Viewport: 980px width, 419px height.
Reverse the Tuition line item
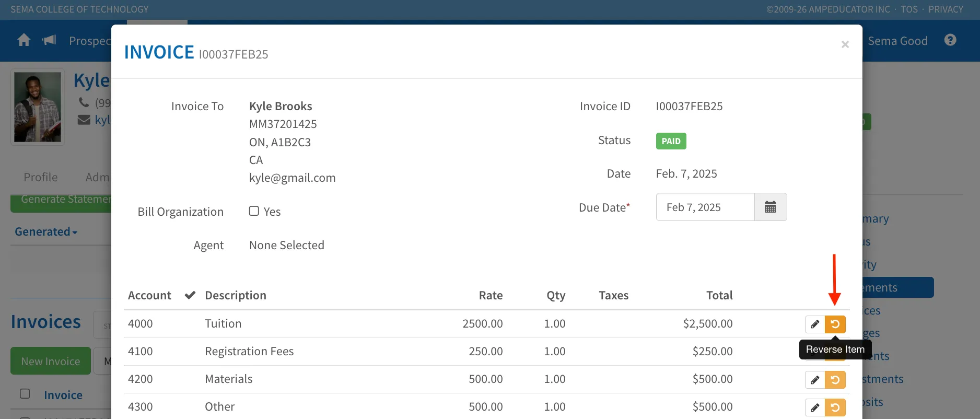(835, 324)
